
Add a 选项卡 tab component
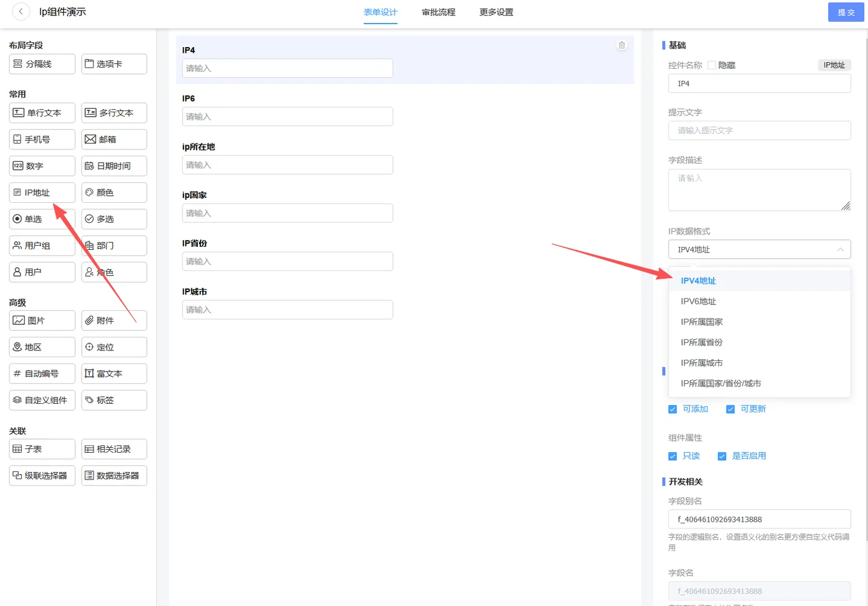(114, 64)
